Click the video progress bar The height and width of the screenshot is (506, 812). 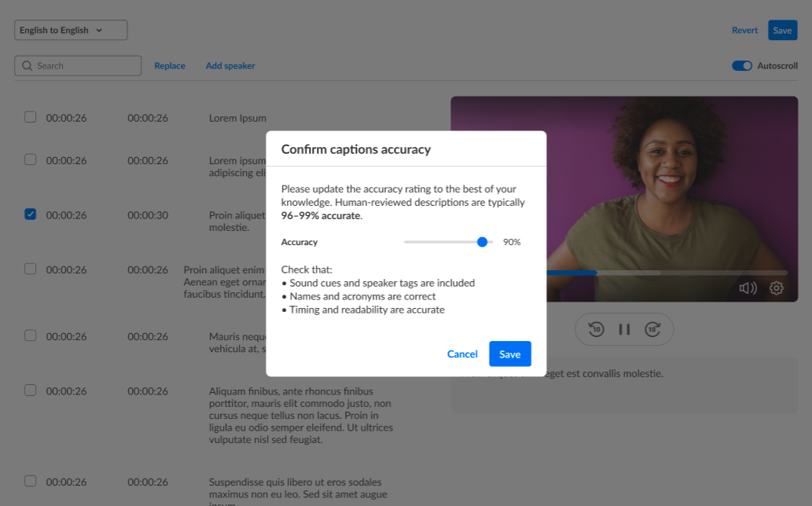coord(667,273)
